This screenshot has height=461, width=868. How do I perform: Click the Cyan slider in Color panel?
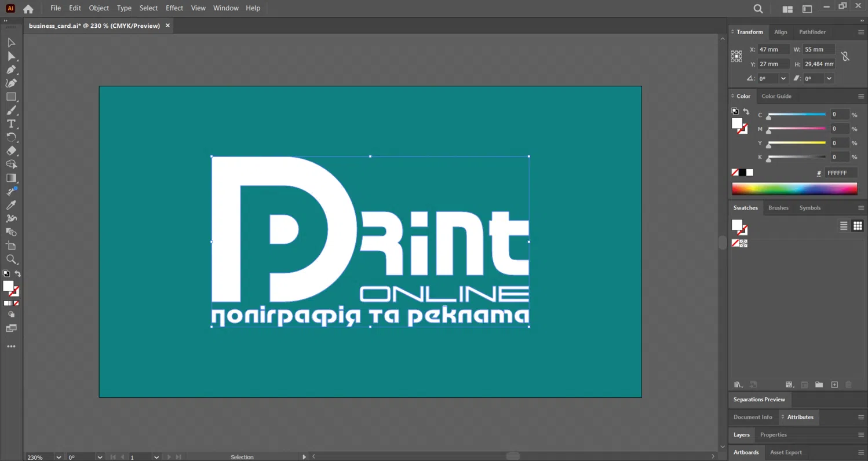click(796, 115)
